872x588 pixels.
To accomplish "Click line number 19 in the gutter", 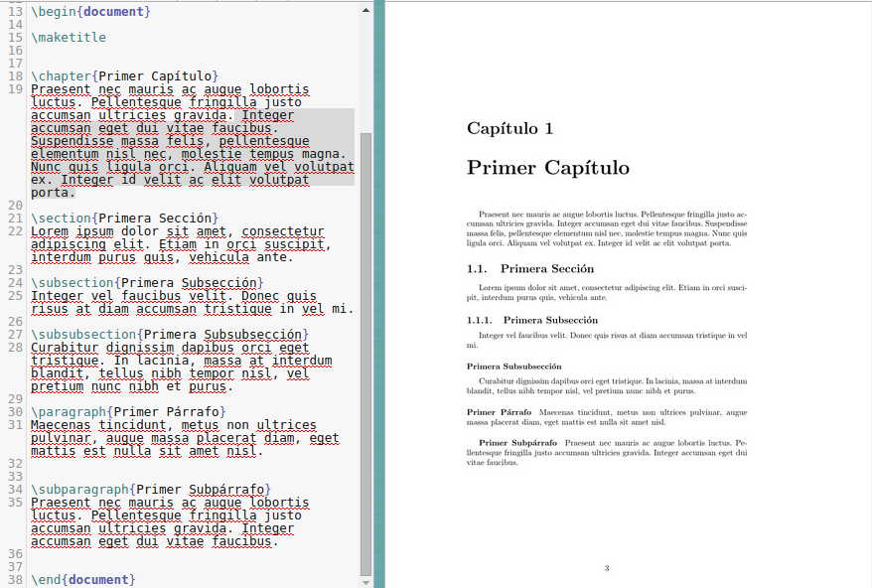I will (16, 89).
